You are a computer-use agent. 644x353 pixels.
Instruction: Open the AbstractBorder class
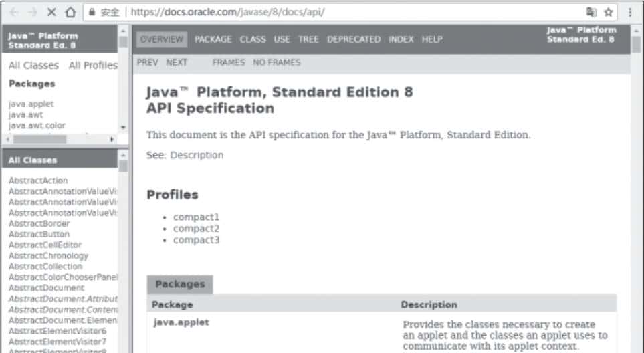[x=39, y=223]
